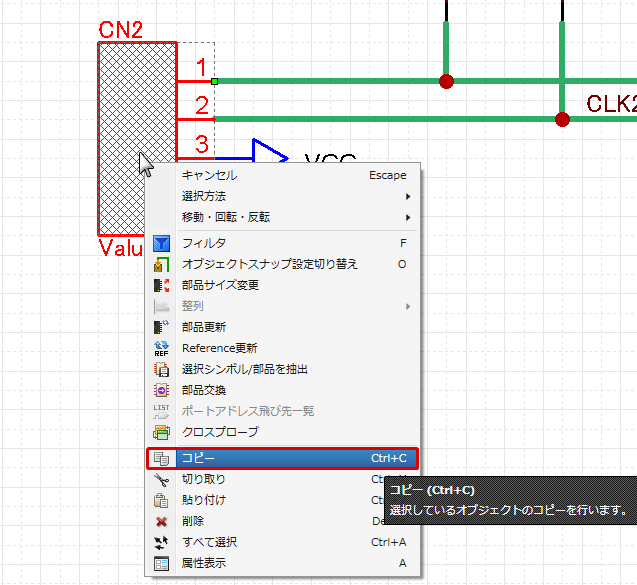637x585 pixels.
Task: Choose 部品サイズ変更 from the menu
Action: click(282, 285)
